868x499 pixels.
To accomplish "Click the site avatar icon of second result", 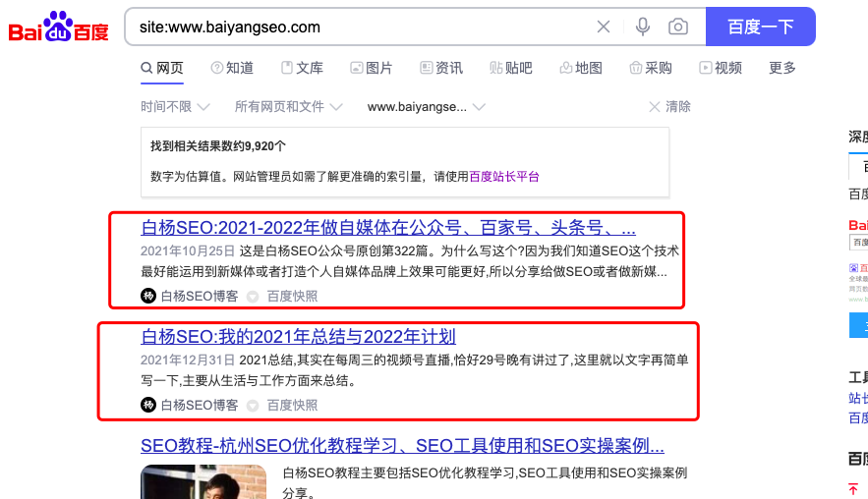I will (x=148, y=405).
